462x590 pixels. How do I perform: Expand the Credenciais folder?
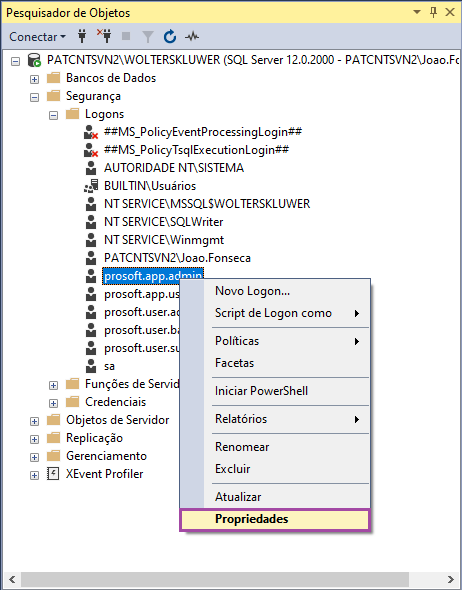pos(53,403)
